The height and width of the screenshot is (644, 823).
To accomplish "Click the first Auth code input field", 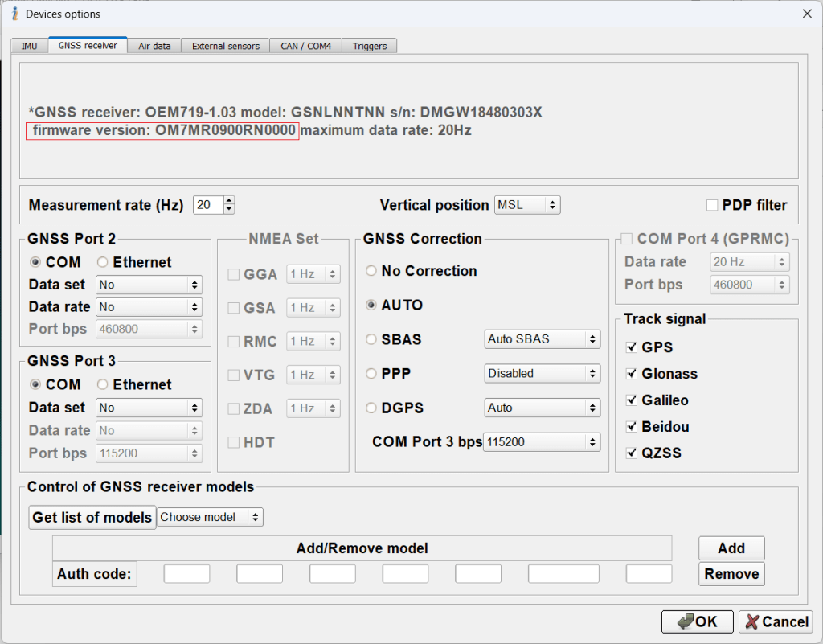I will coord(186,573).
